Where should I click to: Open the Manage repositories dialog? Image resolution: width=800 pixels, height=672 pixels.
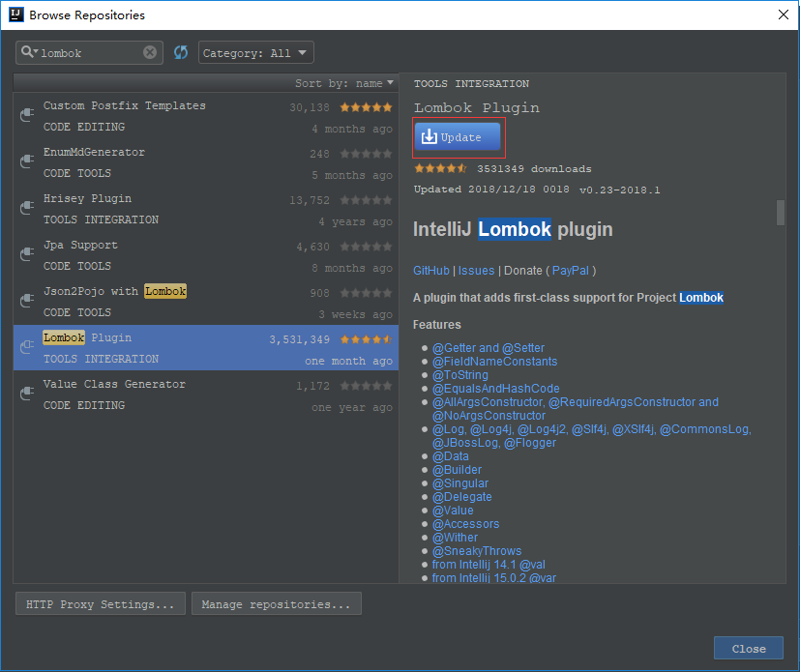click(277, 603)
